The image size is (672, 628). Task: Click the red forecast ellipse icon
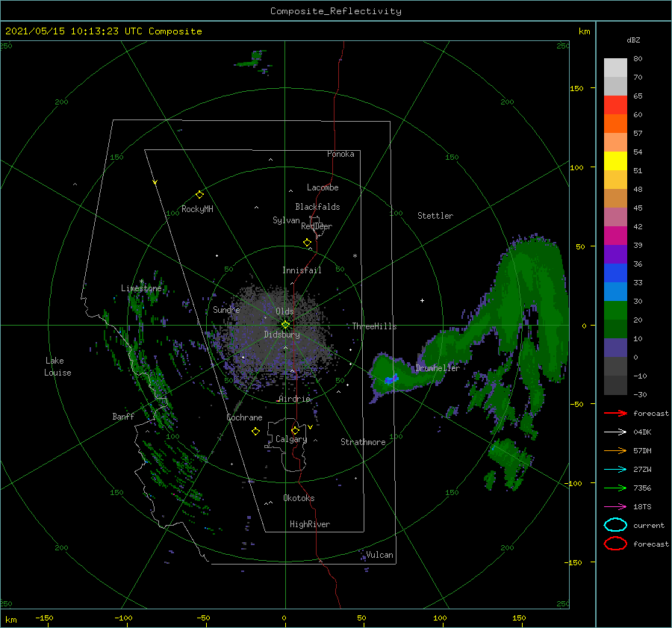tap(615, 544)
